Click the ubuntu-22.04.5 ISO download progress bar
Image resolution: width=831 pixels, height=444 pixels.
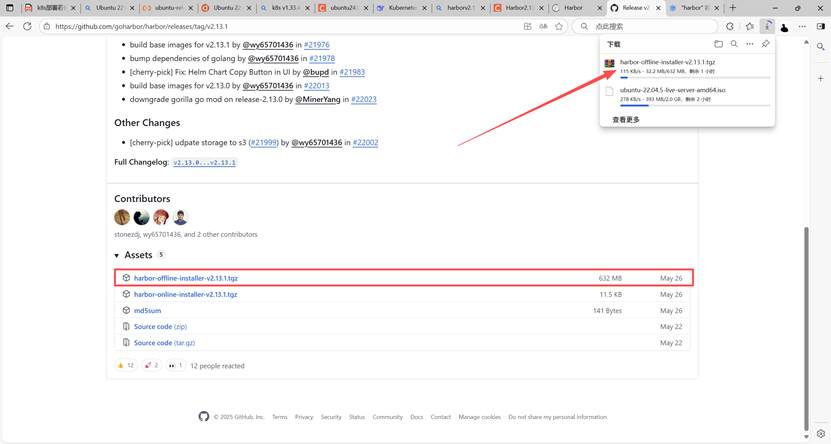pos(695,105)
